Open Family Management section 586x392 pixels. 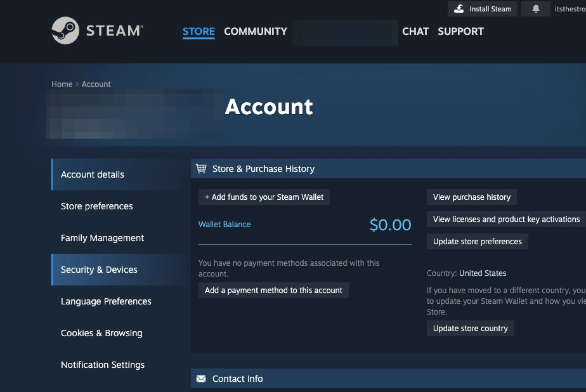click(102, 238)
